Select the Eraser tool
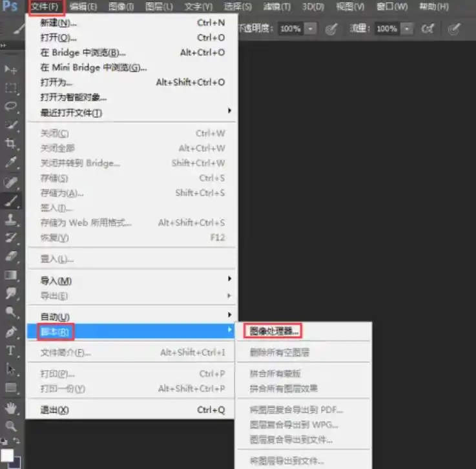Viewport: 476px width, 469px height. [x=11, y=256]
